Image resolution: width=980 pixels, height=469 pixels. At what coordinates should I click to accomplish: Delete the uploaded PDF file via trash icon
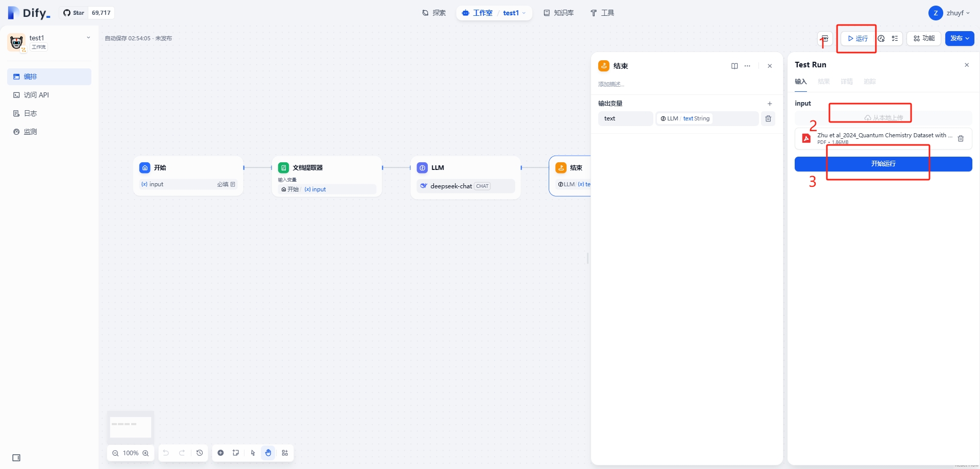point(961,138)
